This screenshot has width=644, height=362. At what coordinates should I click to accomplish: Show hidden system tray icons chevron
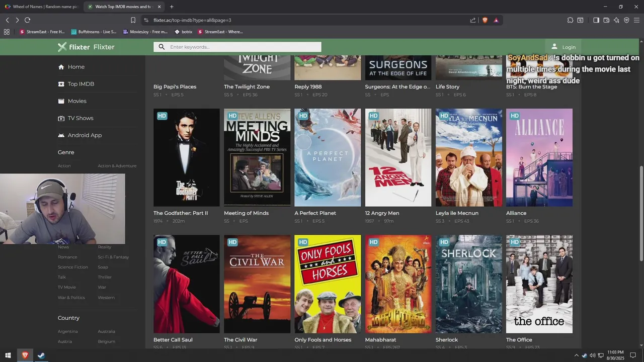point(576,355)
